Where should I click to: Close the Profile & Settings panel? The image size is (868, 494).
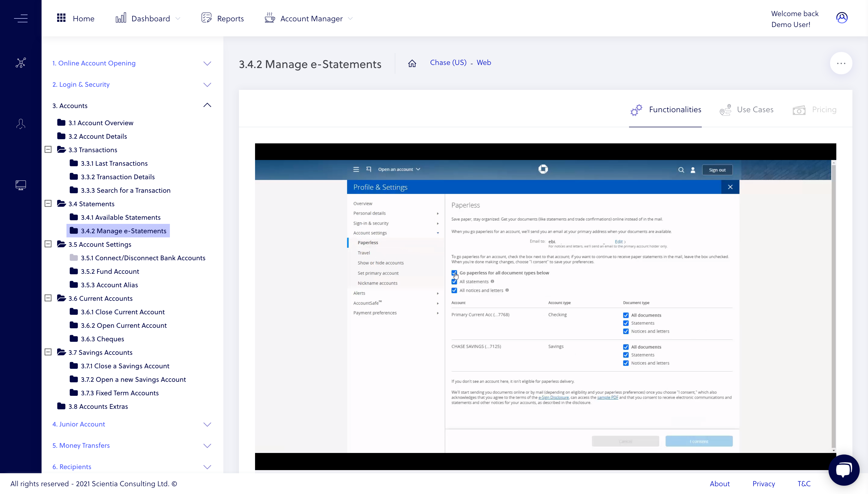tap(730, 187)
